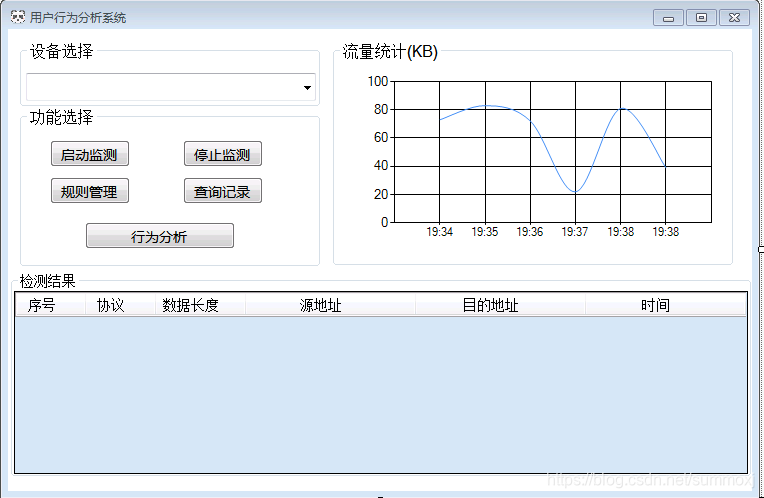
Task: Sort by the 序号 column header
Action: 51,305
